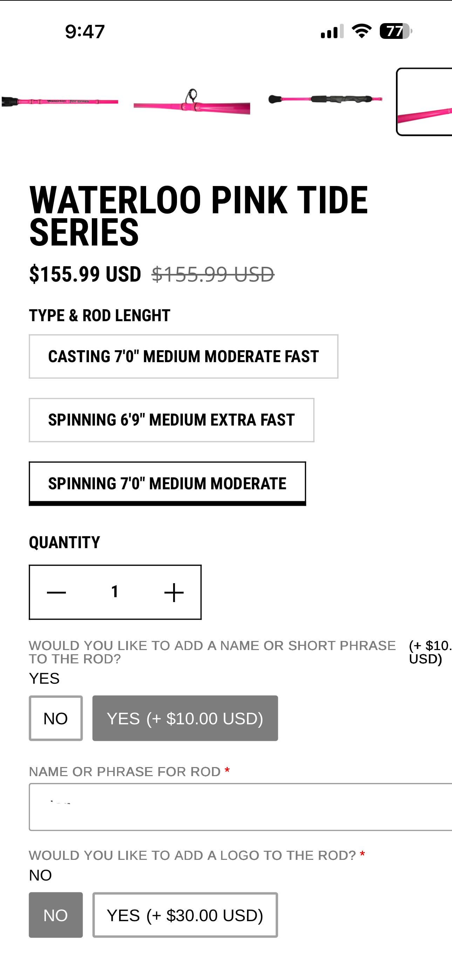Select Casting 7'0" Medium Moderate Fast
The image size is (452, 980).
tap(183, 357)
